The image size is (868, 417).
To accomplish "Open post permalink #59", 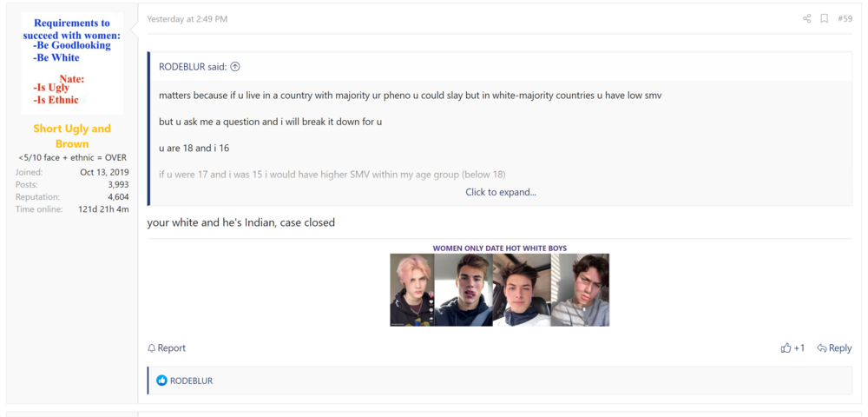I will pyautogui.click(x=845, y=18).
